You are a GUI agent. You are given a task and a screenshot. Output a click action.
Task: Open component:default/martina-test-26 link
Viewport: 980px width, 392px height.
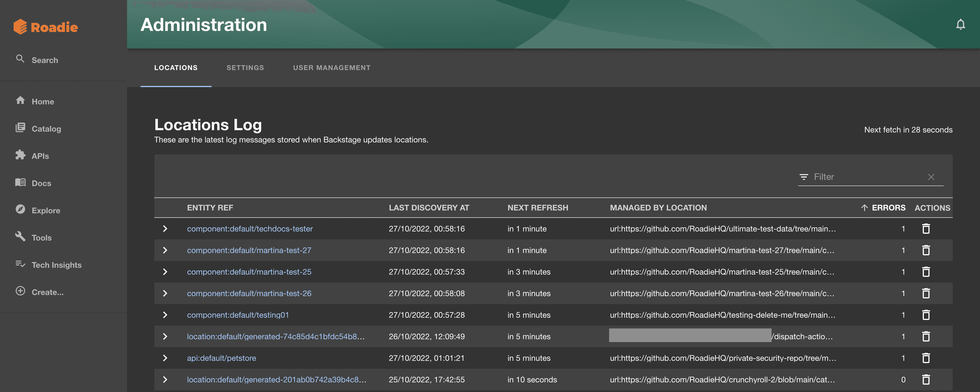coord(249,293)
